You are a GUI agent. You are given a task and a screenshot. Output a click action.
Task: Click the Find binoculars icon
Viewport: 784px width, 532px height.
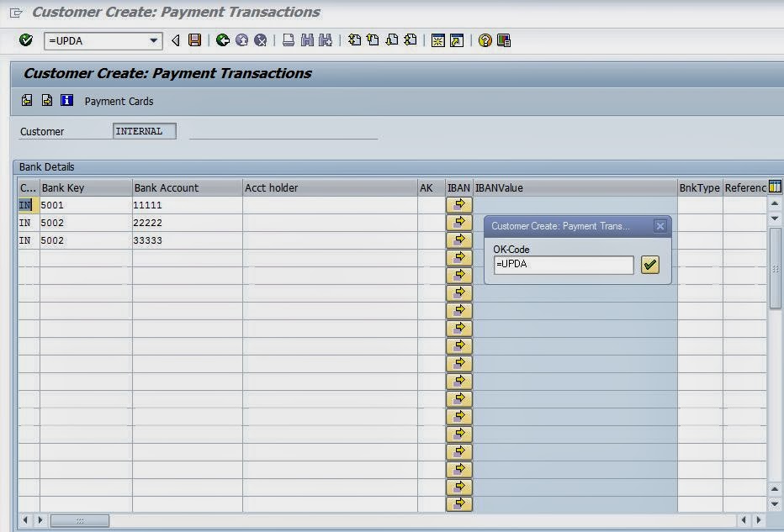click(306, 40)
